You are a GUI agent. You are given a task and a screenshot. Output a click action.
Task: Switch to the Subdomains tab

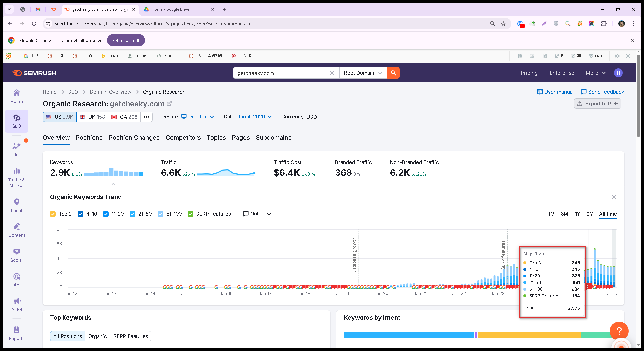(273, 138)
